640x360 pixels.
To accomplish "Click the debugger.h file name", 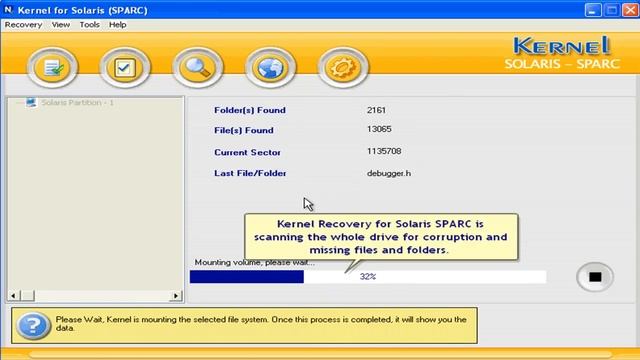I will 389,173.
